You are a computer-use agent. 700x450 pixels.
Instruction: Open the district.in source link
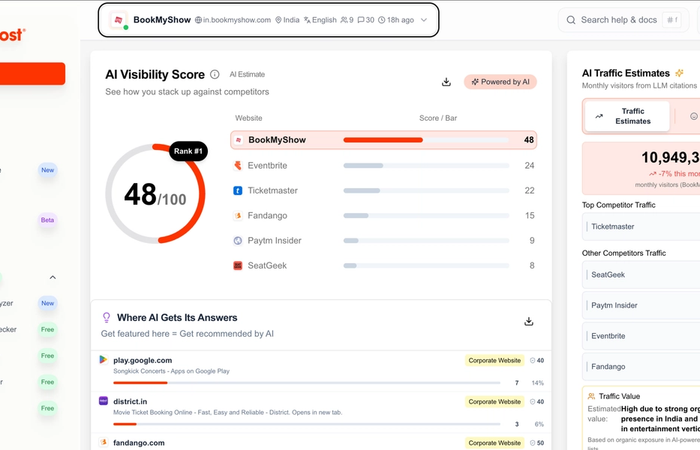coord(130,401)
